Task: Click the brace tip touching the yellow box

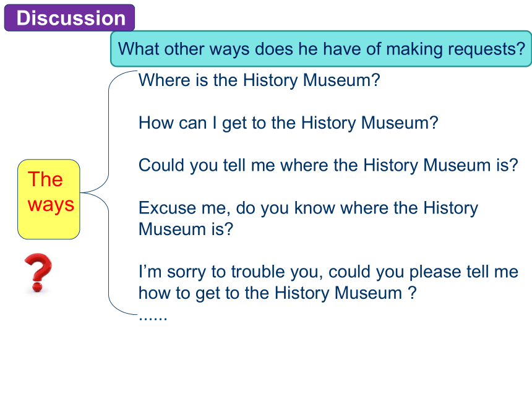Action: (83, 192)
